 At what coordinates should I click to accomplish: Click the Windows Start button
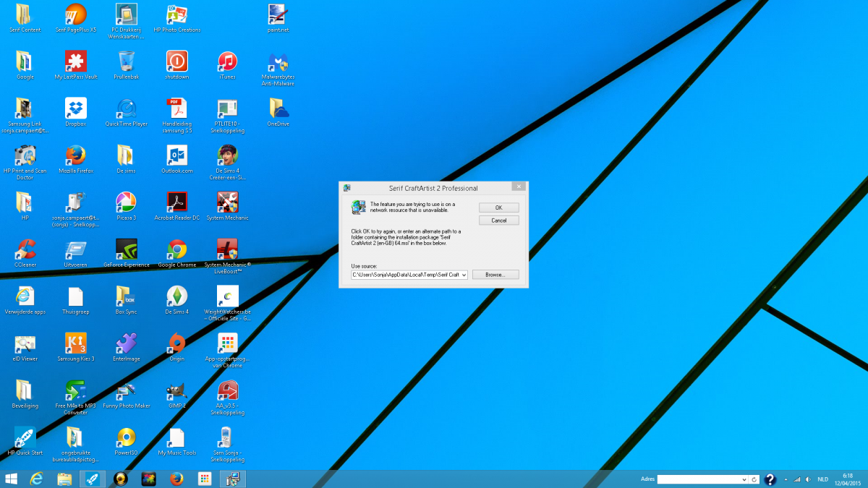click(x=12, y=479)
